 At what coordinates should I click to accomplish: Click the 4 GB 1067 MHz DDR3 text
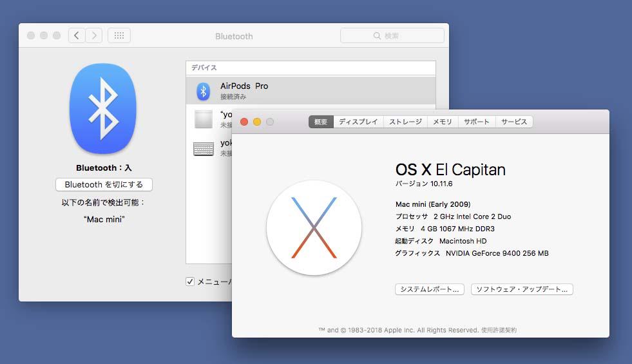[x=457, y=229]
